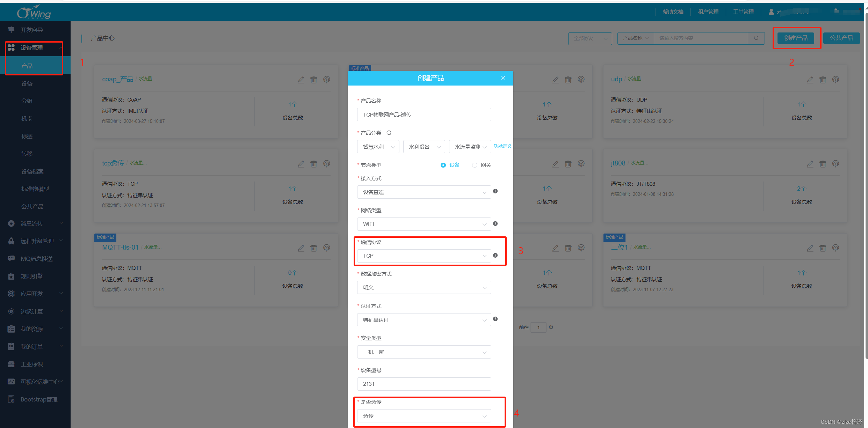The width and height of the screenshot is (868, 428).
Task: Open the 安全类型 一机一密 dropdown
Action: pyautogui.click(x=424, y=352)
